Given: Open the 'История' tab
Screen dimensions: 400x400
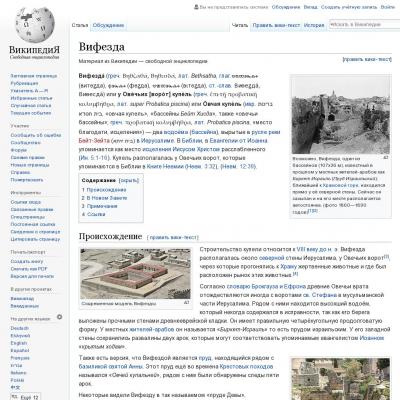Looking at the screenshot, I should [314, 25].
